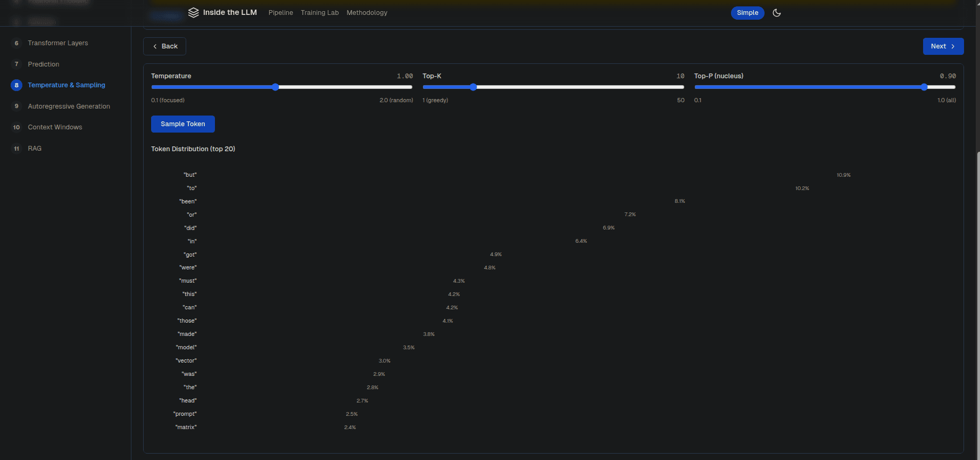Click the 8.1% probability value

680,201
